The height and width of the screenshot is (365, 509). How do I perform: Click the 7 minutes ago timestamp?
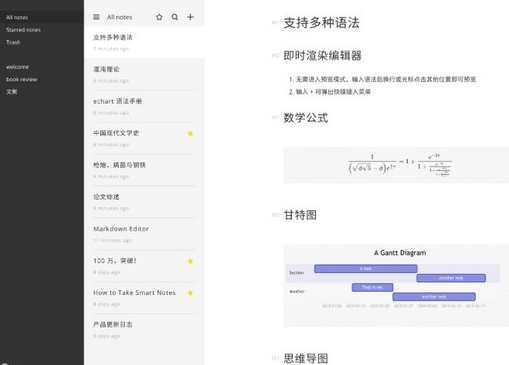point(111,49)
